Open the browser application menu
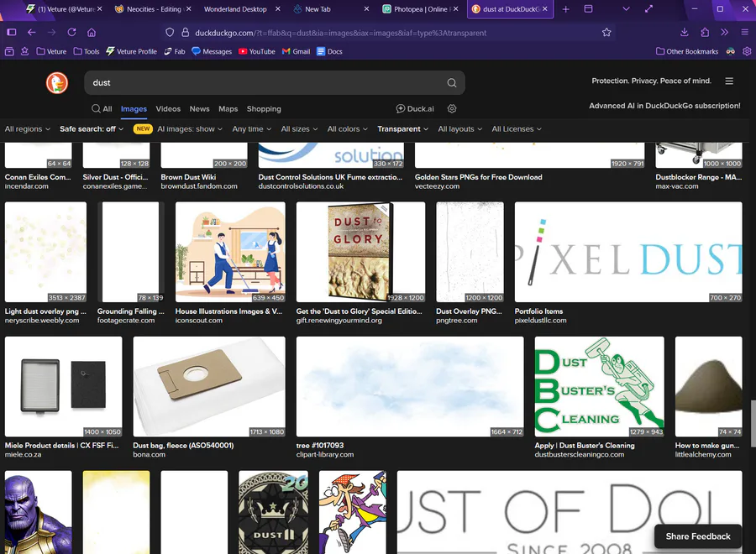This screenshot has width=756, height=554. (x=745, y=32)
